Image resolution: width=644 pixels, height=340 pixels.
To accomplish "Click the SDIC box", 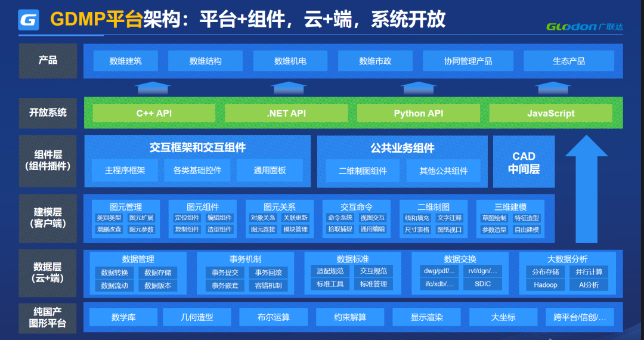I will click(482, 284).
